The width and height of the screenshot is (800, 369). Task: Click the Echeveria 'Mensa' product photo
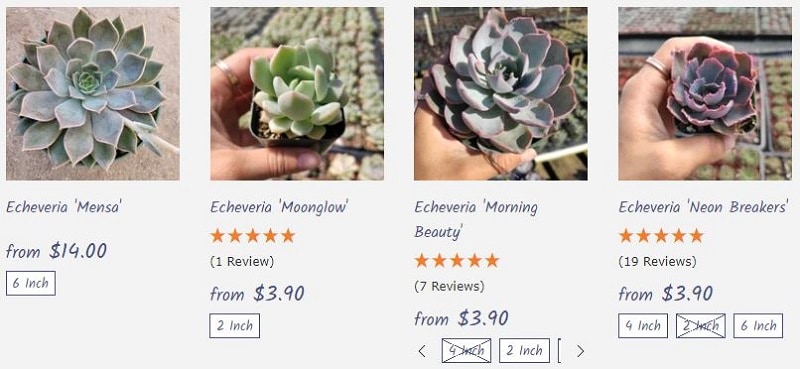[x=93, y=94]
